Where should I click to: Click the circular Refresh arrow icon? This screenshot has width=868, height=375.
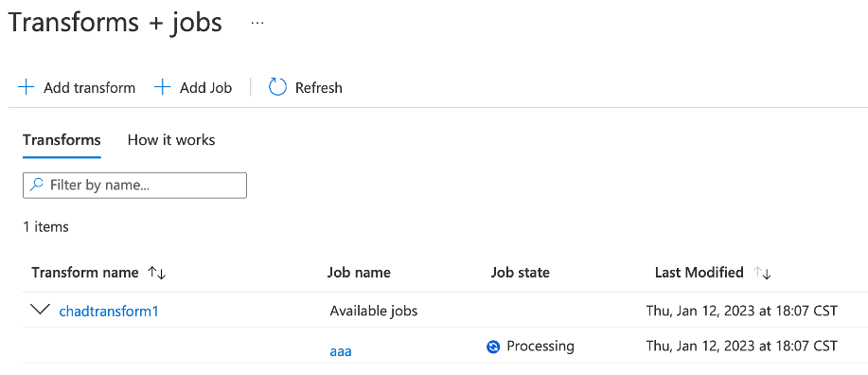278,87
